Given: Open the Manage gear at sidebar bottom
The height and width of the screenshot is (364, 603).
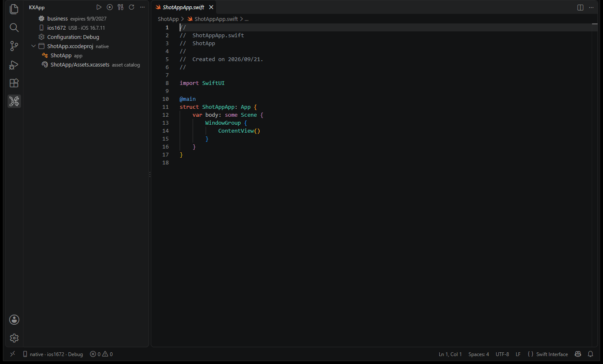Looking at the screenshot, I should pos(14,338).
